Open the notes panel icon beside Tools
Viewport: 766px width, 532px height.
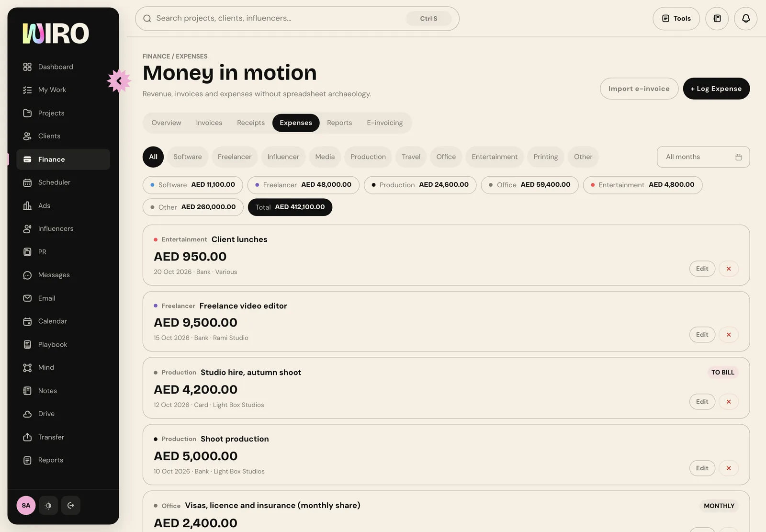click(717, 19)
